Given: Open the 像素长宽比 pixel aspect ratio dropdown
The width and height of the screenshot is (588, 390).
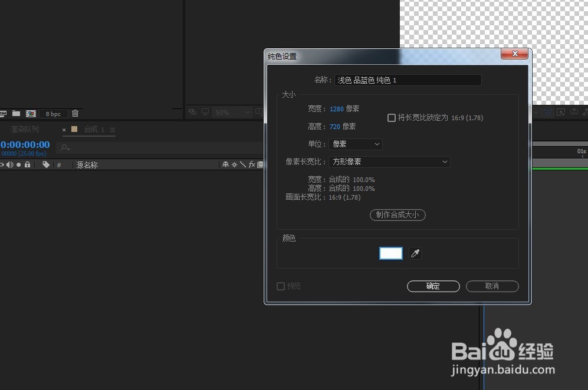Looking at the screenshot, I should (389, 162).
